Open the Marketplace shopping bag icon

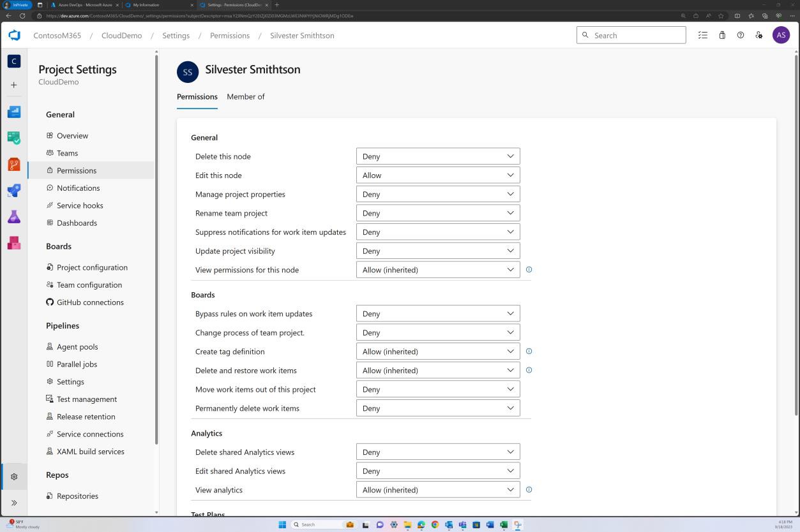click(x=721, y=35)
